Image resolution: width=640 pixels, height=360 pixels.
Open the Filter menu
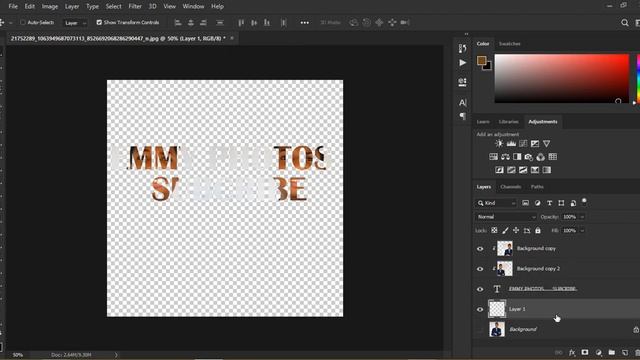click(x=135, y=7)
